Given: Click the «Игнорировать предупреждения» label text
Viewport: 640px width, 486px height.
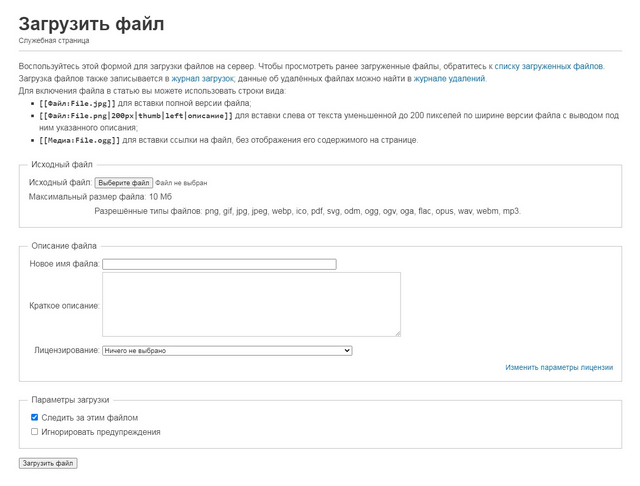Looking at the screenshot, I should point(101,432).
